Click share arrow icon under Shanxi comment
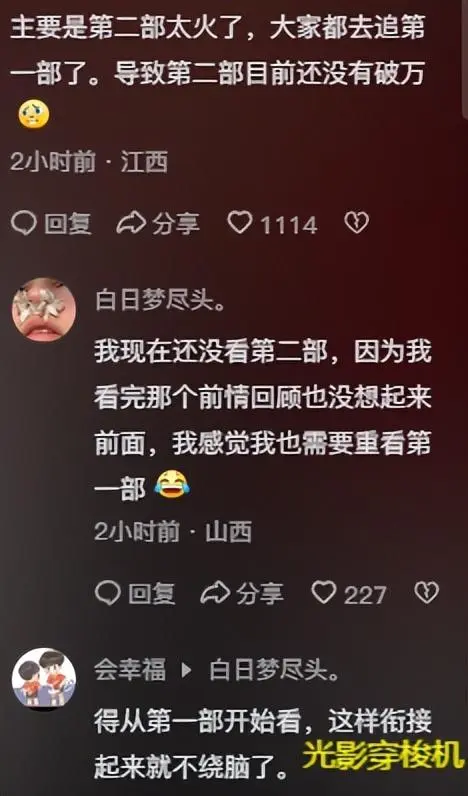The width and height of the screenshot is (468, 796). point(215,593)
